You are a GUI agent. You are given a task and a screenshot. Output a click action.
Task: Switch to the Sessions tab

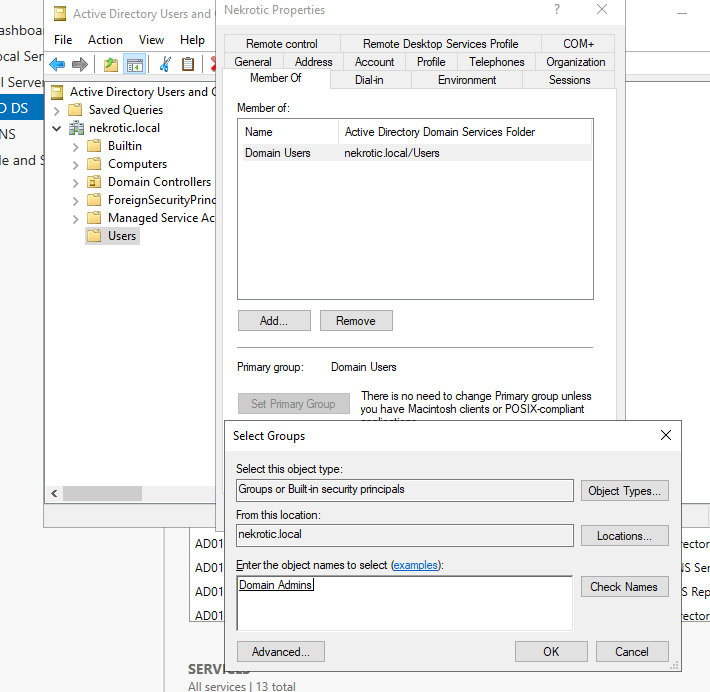point(569,80)
